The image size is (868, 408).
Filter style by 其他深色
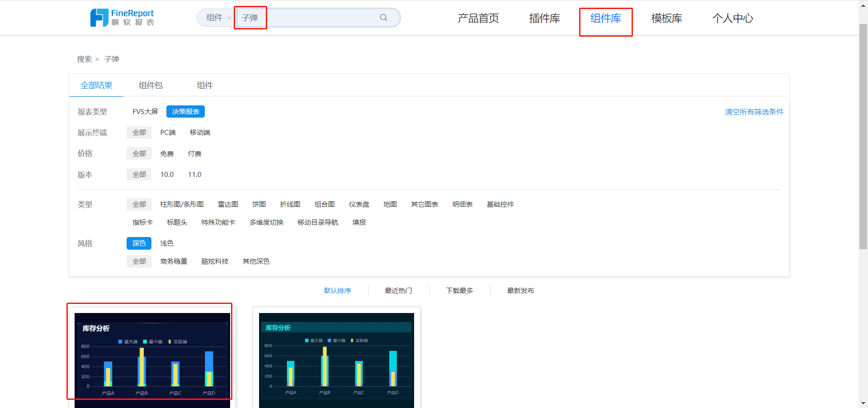coord(256,261)
